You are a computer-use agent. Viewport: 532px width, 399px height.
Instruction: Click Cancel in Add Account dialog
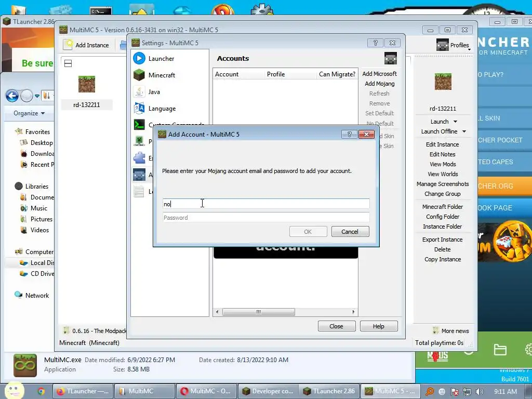tap(350, 231)
